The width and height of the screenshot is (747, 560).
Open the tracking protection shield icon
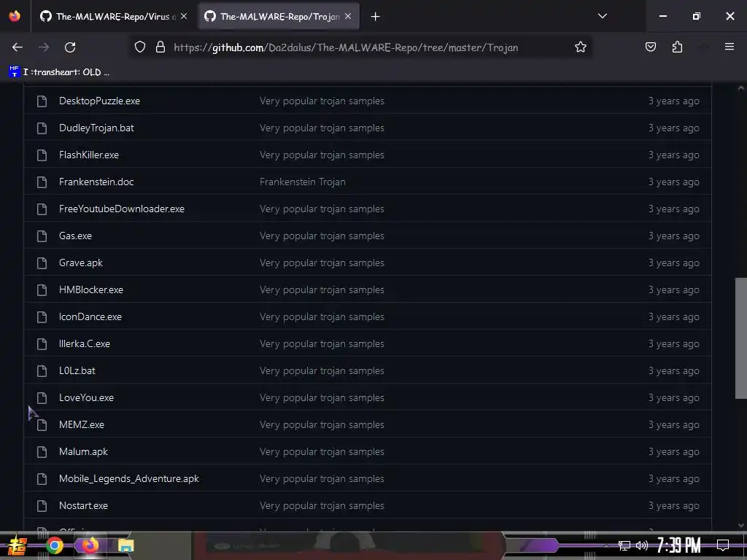point(139,47)
